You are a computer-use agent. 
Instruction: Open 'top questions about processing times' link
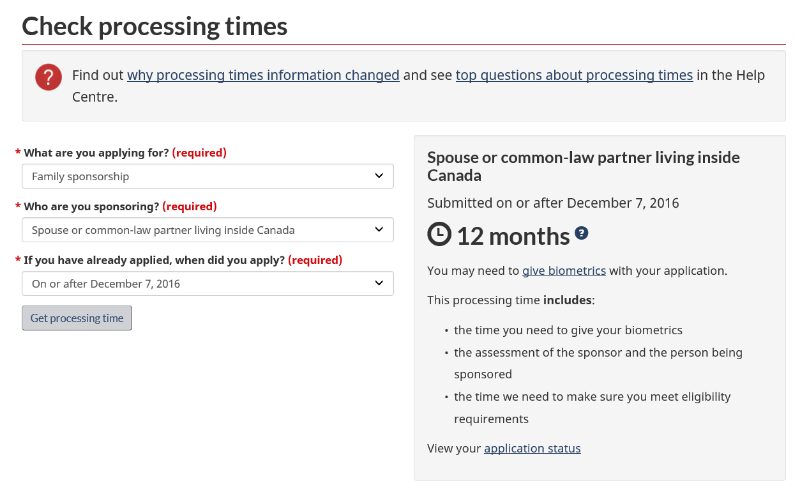(x=574, y=75)
